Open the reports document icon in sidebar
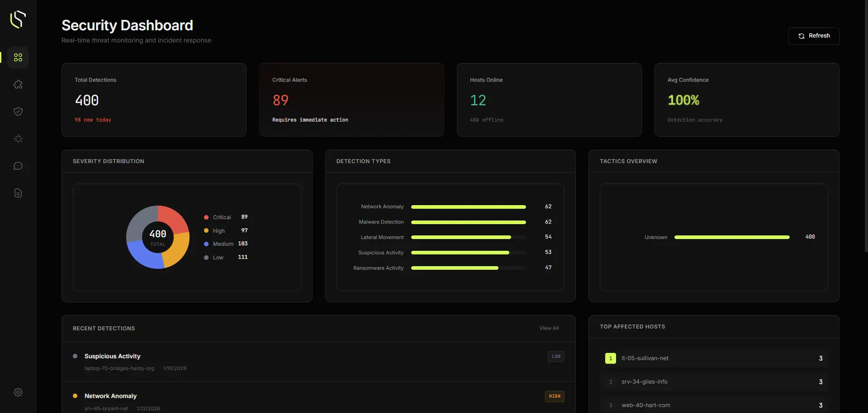The width and height of the screenshot is (868, 413). [x=18, y=193]
